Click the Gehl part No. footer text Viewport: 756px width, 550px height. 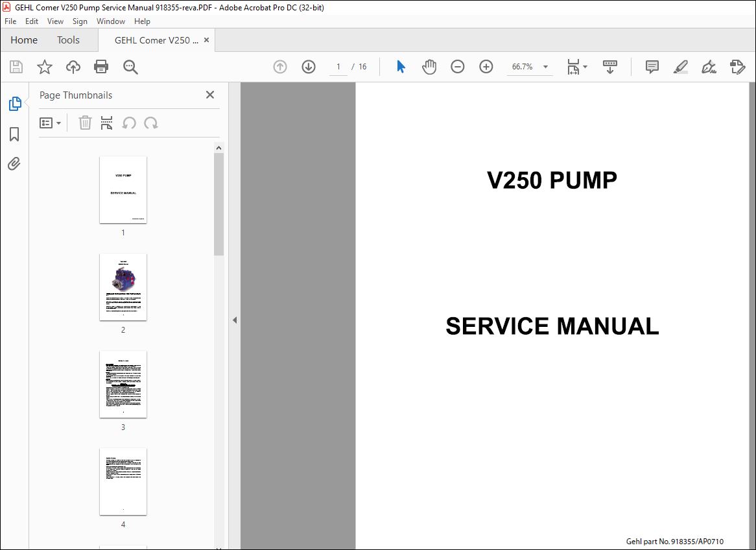coord(674,542)
